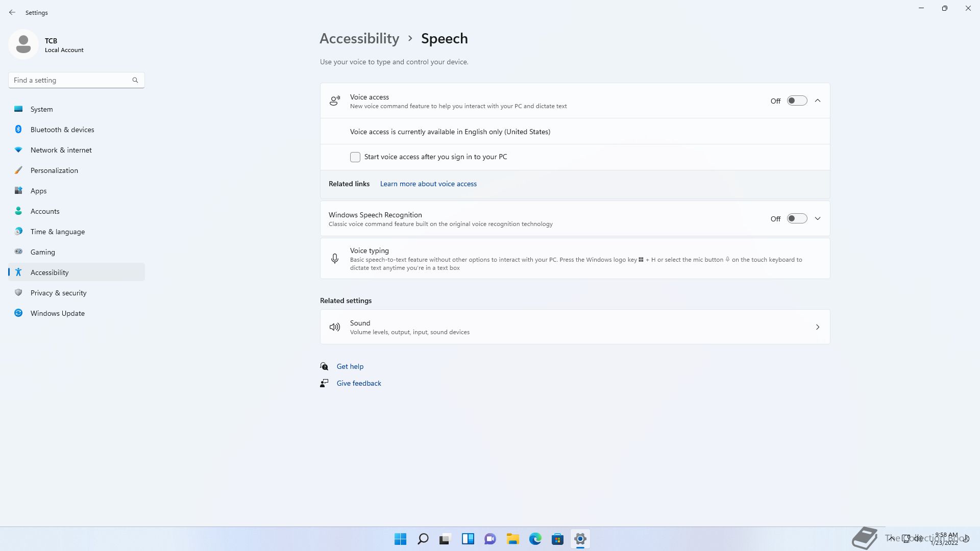Click the Accessibility figure icon in sidebar
This screenshot has width=980, height=551.
click(18, 272)
